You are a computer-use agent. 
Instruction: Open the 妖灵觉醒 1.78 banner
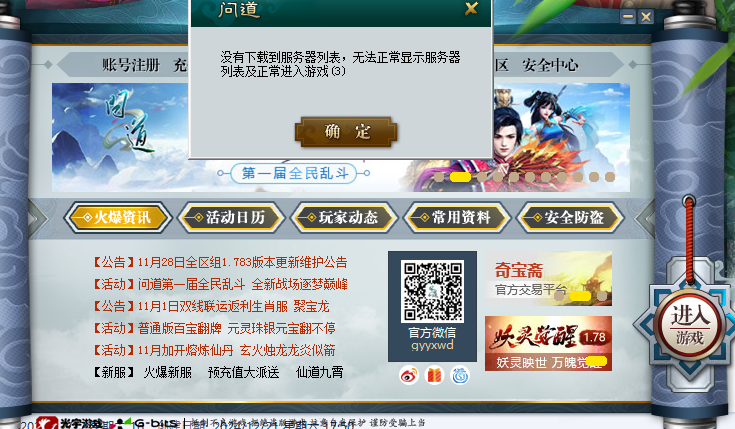548,343
